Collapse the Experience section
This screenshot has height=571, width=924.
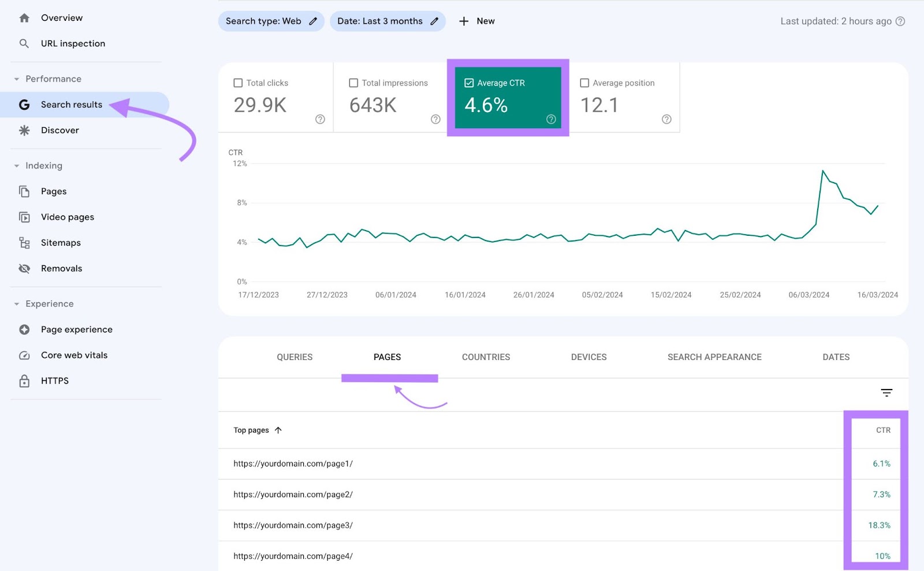pyautogui.click(x=17, y=304)
